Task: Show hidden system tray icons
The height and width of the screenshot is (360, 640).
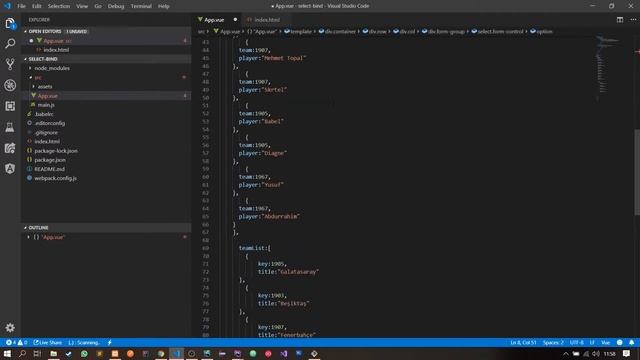Action: coord(566,354)
